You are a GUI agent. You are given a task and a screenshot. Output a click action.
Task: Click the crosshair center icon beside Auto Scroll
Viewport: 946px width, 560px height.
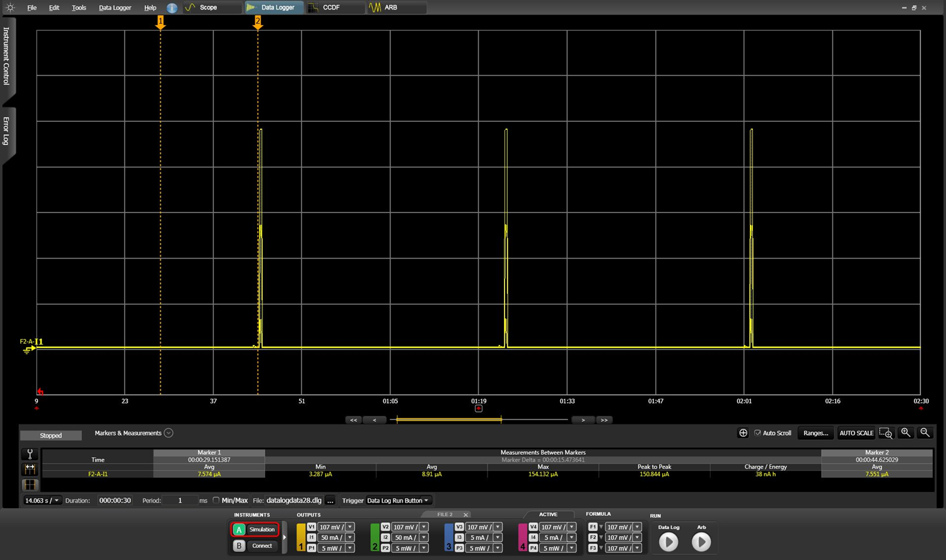click(743, 433)
